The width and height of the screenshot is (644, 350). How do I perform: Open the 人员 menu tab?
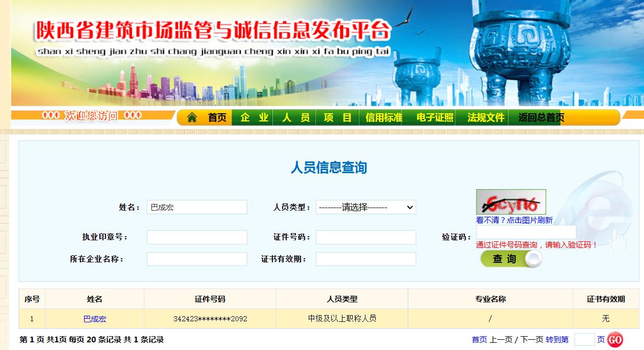pyautogui.click(x=296, y=118)
